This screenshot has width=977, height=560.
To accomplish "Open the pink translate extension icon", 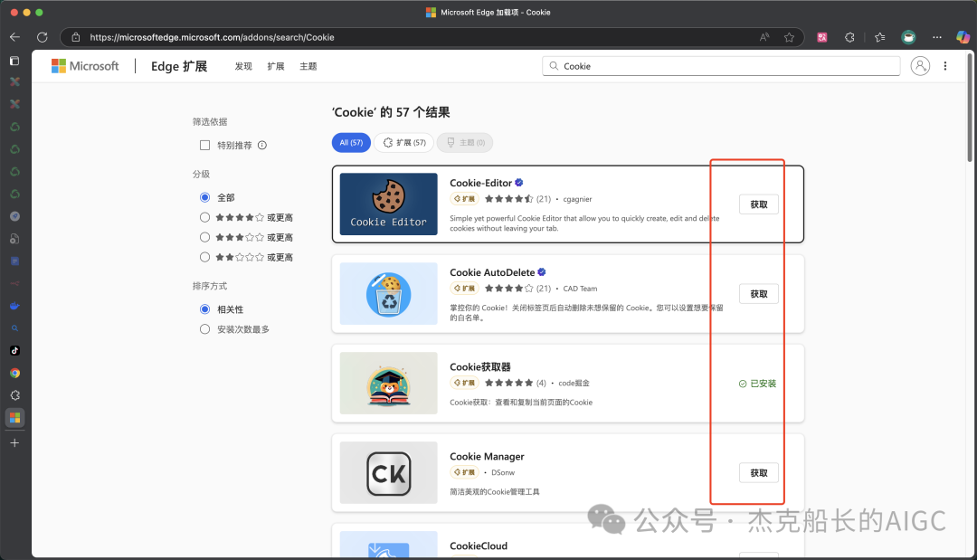I will click(821, 37).
